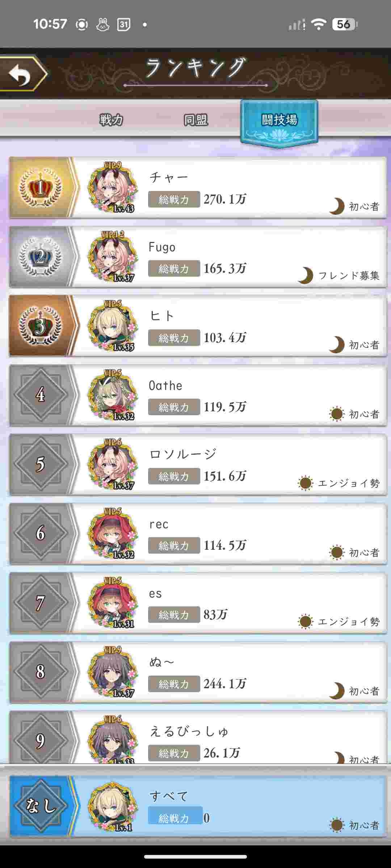Tap the sun icon in Oathe's row

pyautogui.click(x=337, y=414)
